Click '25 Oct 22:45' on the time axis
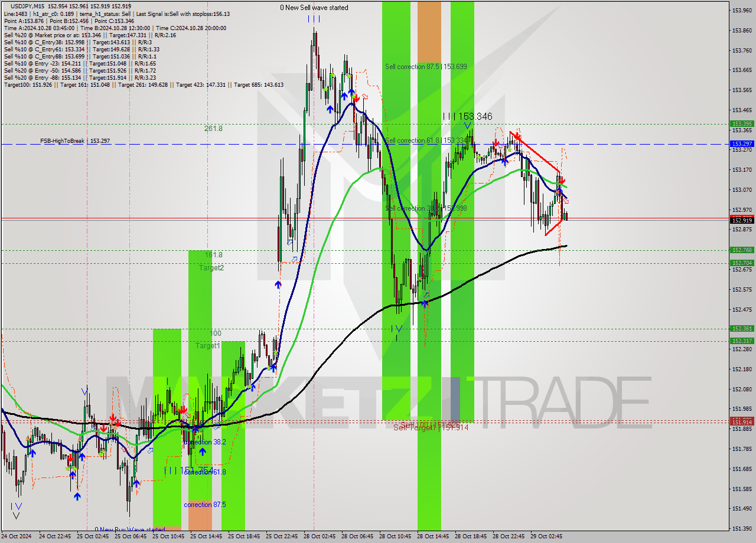The height and width of the screenshot is (543, 756). [x=282, y=537]
